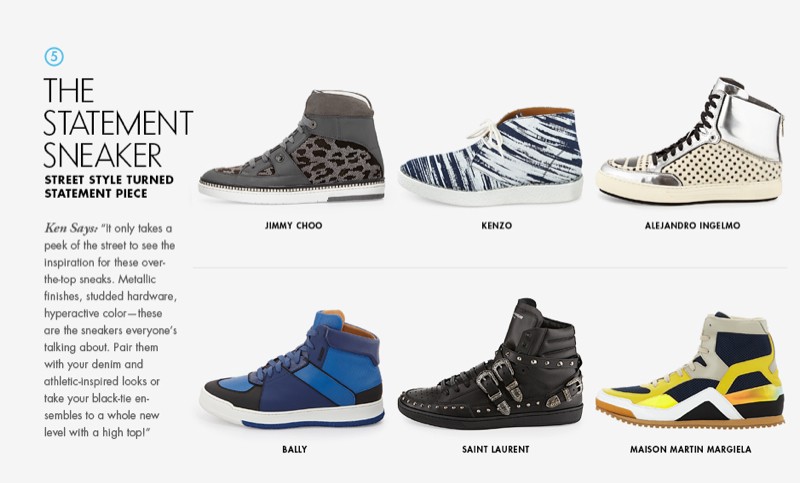Image resolution: width=800 pixels, height=483 pixels.
Task: Click the quote paragraph about metallic finishes
Action: coord(110,330)
